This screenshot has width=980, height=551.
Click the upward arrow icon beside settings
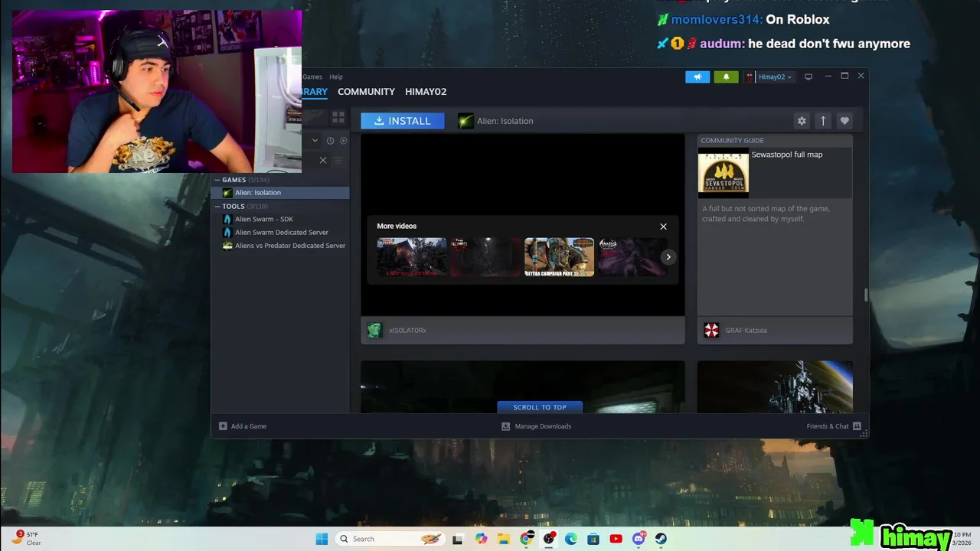point(823,121)
